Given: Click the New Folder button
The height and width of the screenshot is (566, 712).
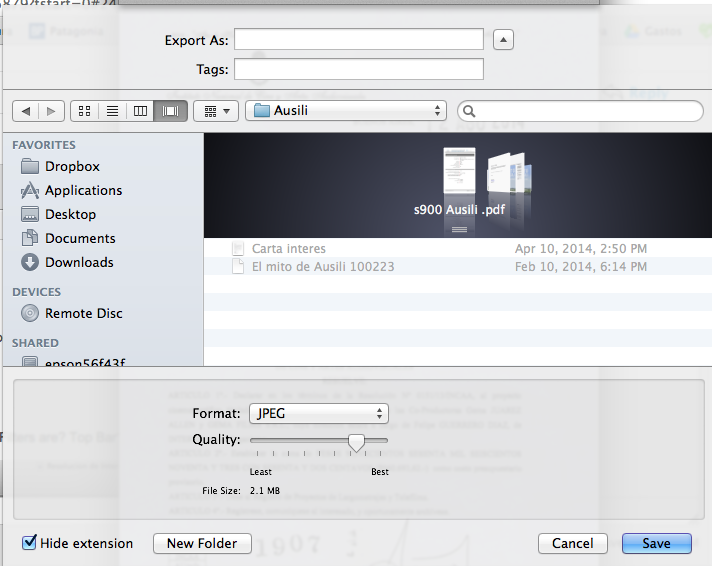Looking at the screenshot, I should coord(202,543).
